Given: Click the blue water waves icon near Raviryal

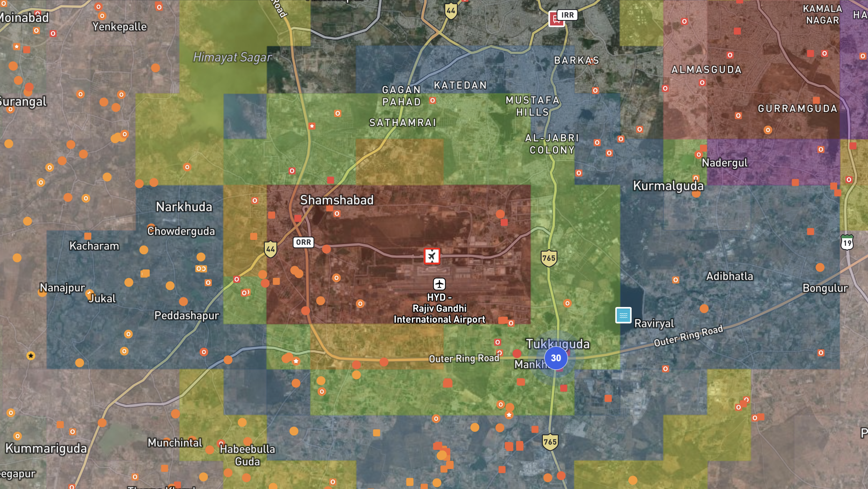Looking at the screenshot, I should (623, 315).
